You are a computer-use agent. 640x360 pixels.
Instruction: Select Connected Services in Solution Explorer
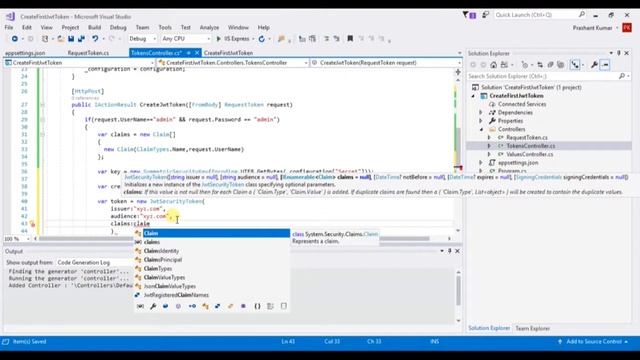(x=522, y=104)
